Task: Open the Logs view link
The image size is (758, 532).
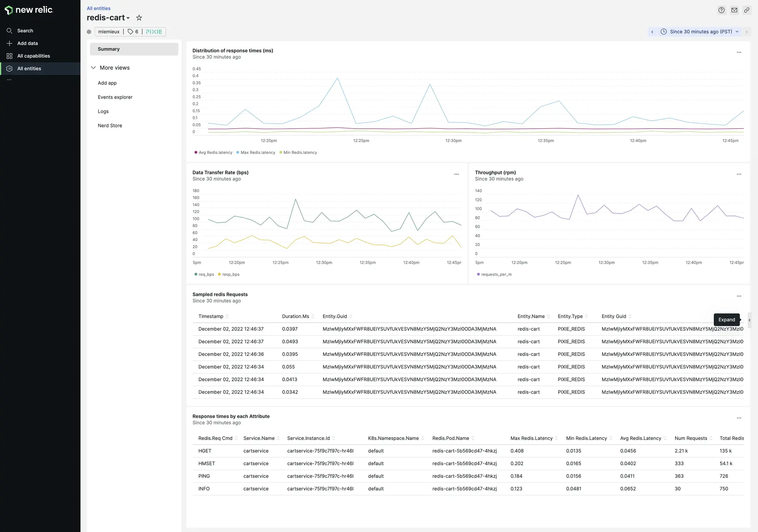Action: [103, 112]
